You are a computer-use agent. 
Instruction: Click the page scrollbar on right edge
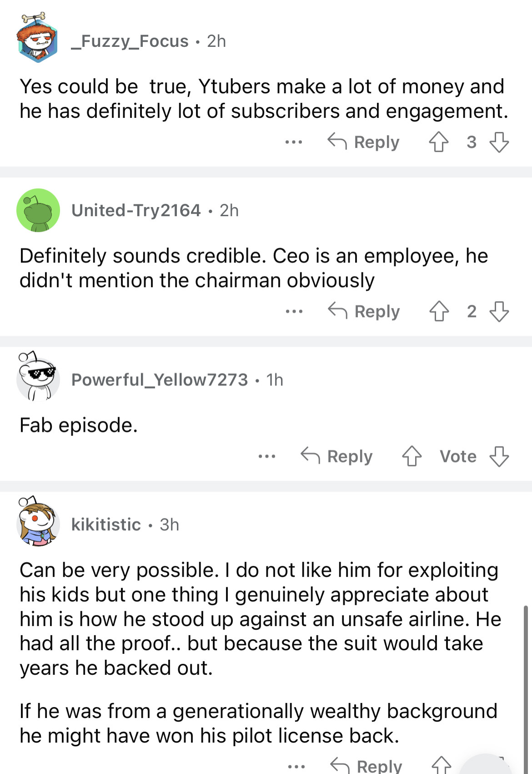coord(526,683)
